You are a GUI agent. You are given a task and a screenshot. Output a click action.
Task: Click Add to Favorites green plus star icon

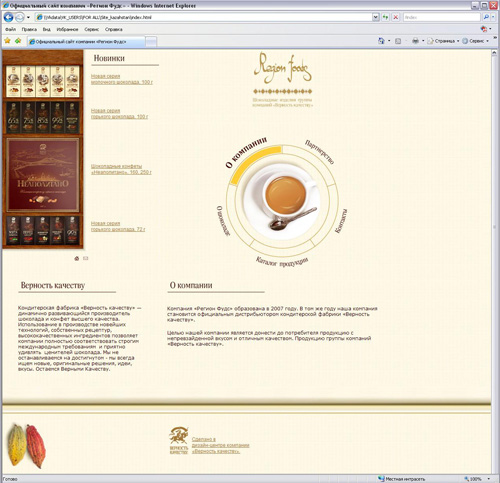point(18,41)
